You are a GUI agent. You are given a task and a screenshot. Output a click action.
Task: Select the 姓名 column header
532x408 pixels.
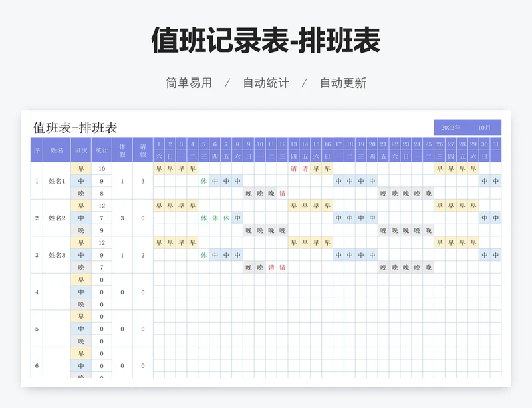click(57, 150)
